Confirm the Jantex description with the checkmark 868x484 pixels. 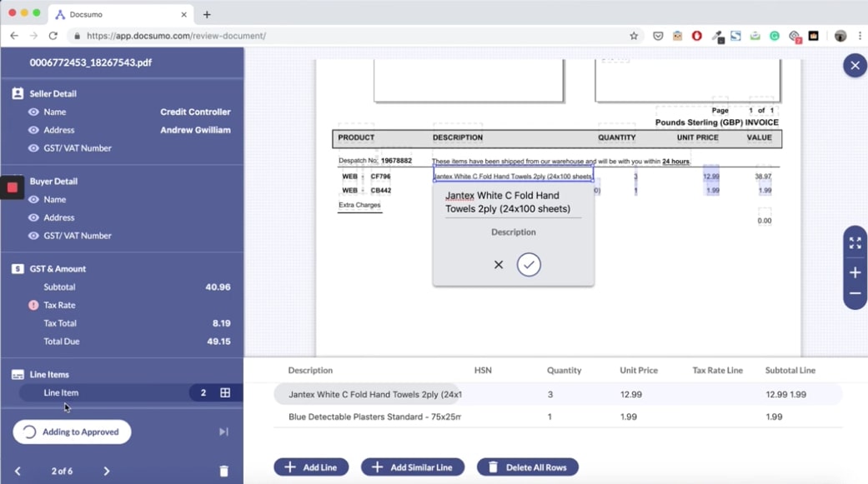tap(528, 264)
